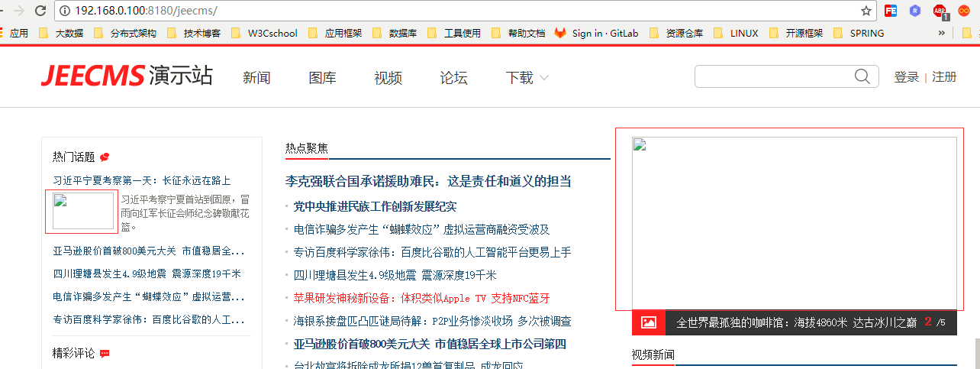Open 亚马逊股价首破800美元大关 市值稳居全球上市公司第四 article
Viewport: 980px width, 369px height.
click(430, 344)
